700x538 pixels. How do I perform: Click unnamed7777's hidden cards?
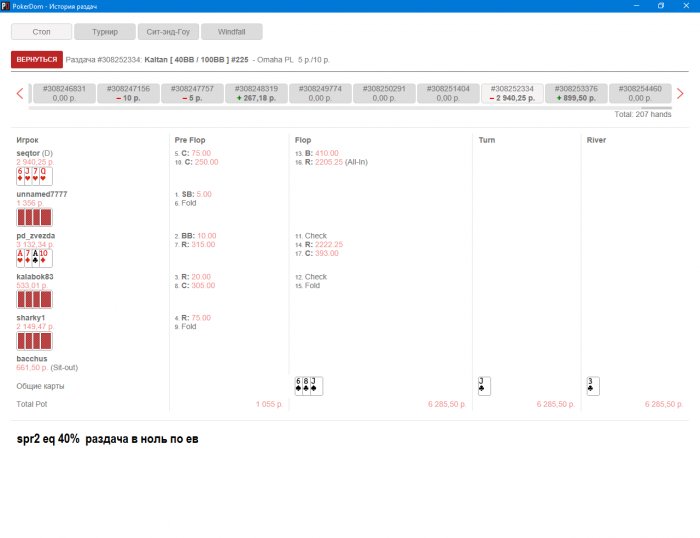coord(34,217)
